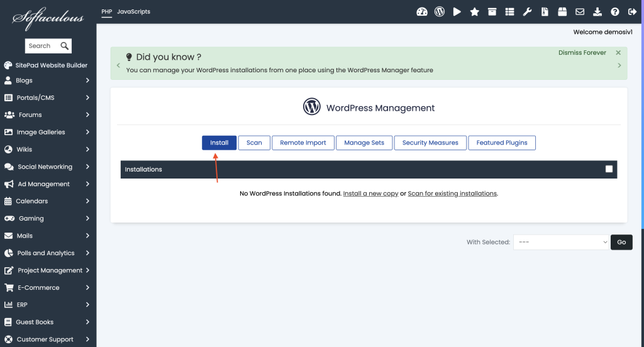Image resolution: width=644 pixels, height=347 pixels.
Task: Open the With Selected dropdown
Action: tap(561, 242)
